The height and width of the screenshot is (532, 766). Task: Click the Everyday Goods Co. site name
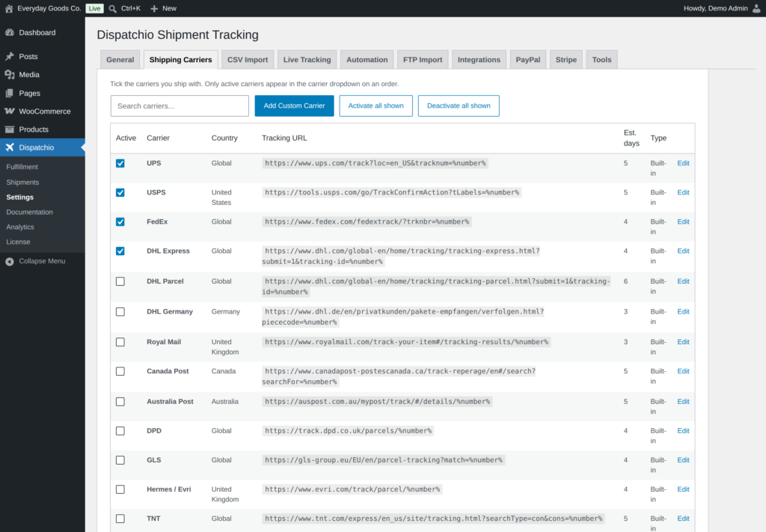(x=49, y=8)
